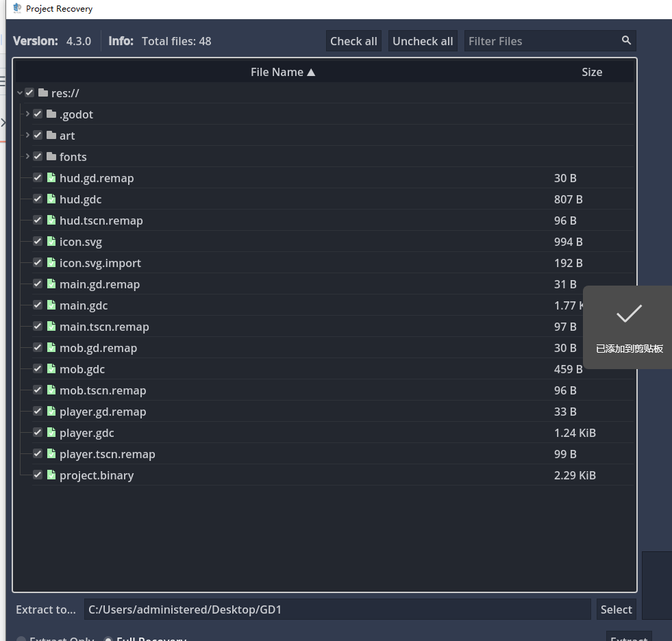Click the file icon beside icon.svg

point(51,242)
